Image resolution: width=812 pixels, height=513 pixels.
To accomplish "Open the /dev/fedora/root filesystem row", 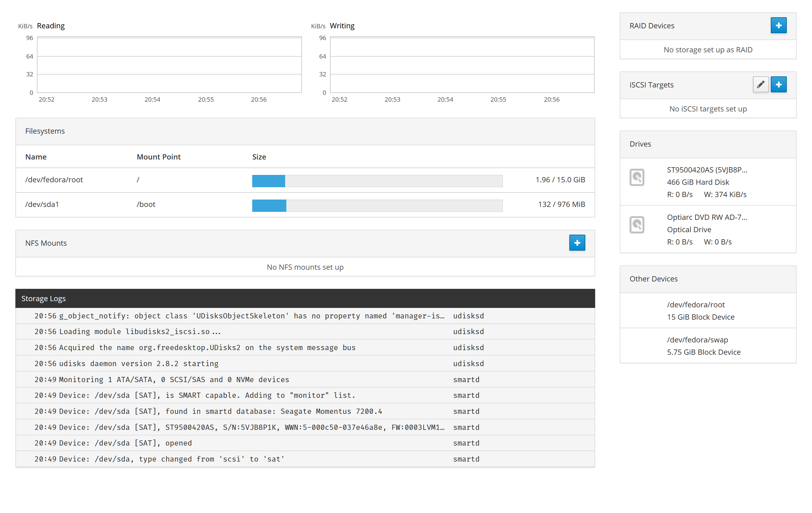I will click(x=54, y=180).
